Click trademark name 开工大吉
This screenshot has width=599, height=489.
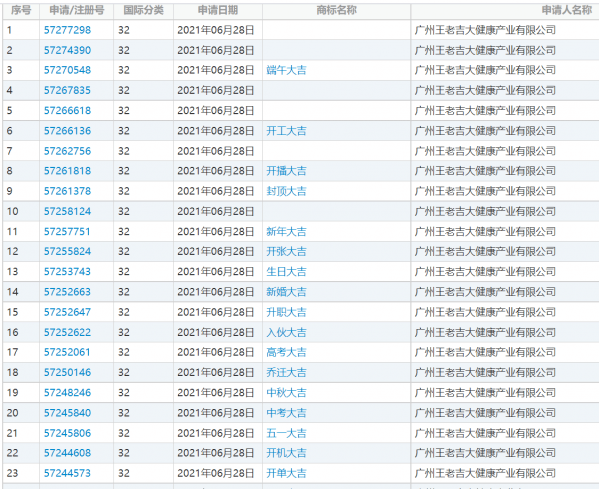click(x=286, y=131)
